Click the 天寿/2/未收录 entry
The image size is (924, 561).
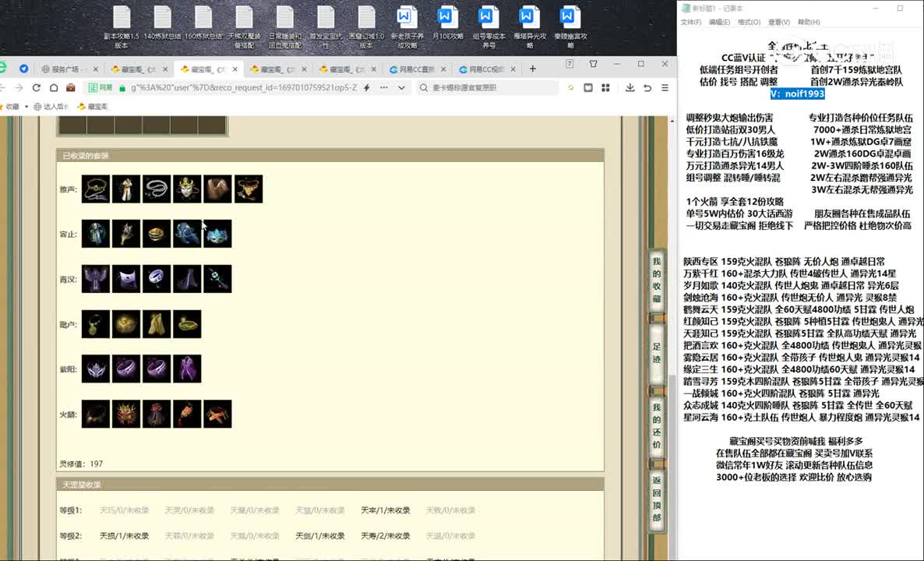[x=386, y=536]
